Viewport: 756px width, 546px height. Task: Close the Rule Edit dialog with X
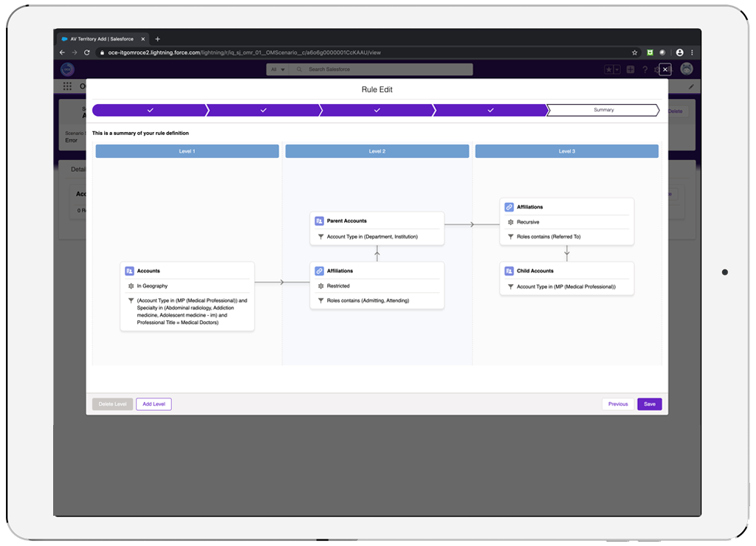point(665,69)
